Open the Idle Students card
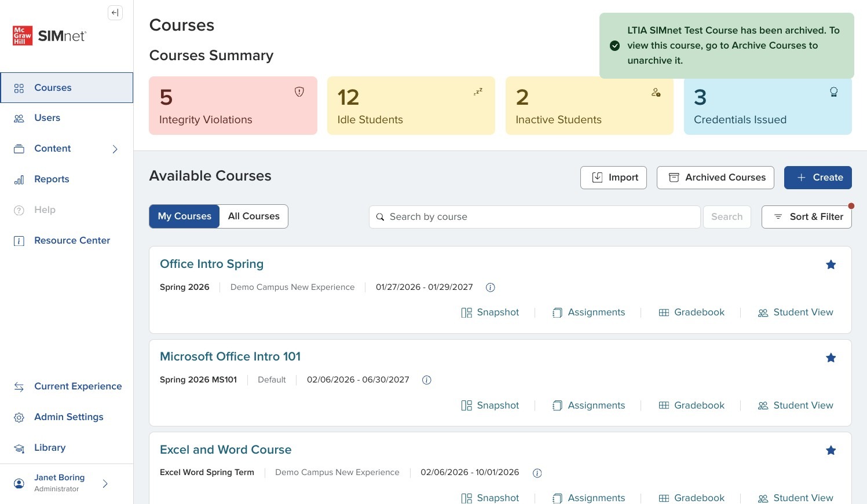 411,106
